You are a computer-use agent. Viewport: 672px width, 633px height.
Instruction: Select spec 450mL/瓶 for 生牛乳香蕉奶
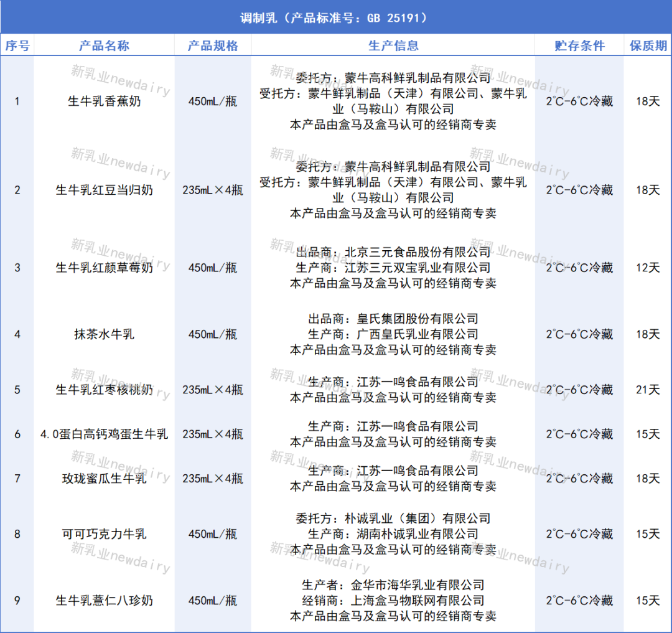(213, 101)
